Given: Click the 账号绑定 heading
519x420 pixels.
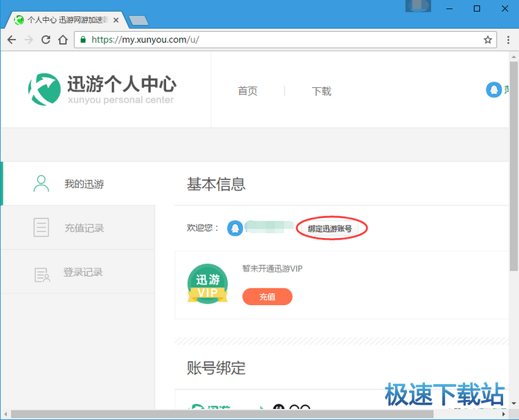Looking at the screenshot, I should tap(216, 368).
